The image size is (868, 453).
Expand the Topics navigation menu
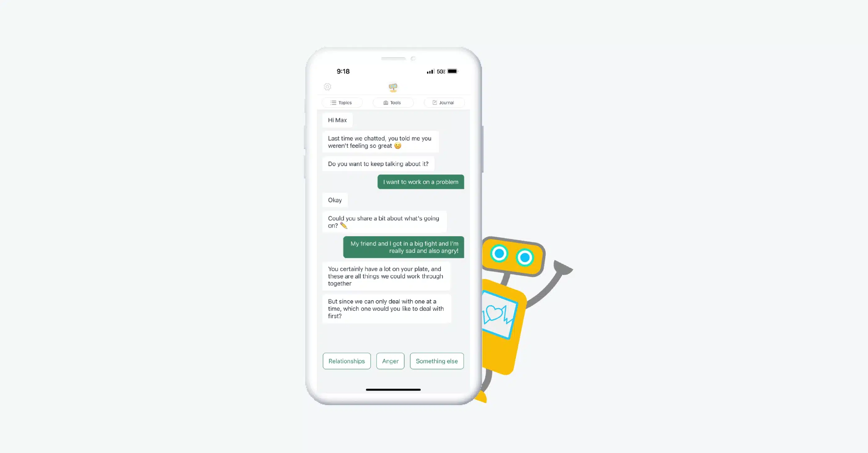[x=342, y=102]
